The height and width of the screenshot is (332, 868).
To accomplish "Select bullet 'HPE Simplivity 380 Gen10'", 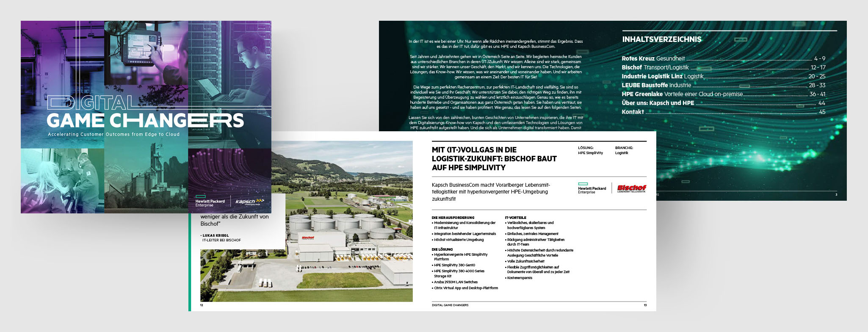I will (x=453, y=265).
